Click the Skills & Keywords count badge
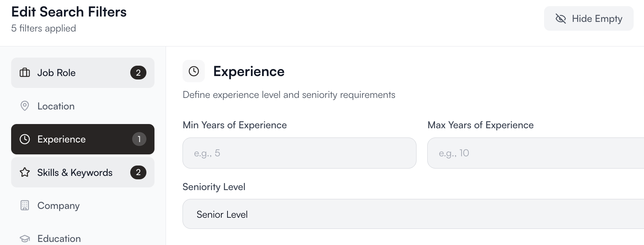The width and height of the screenshot is (644, 245). [138, 172]
